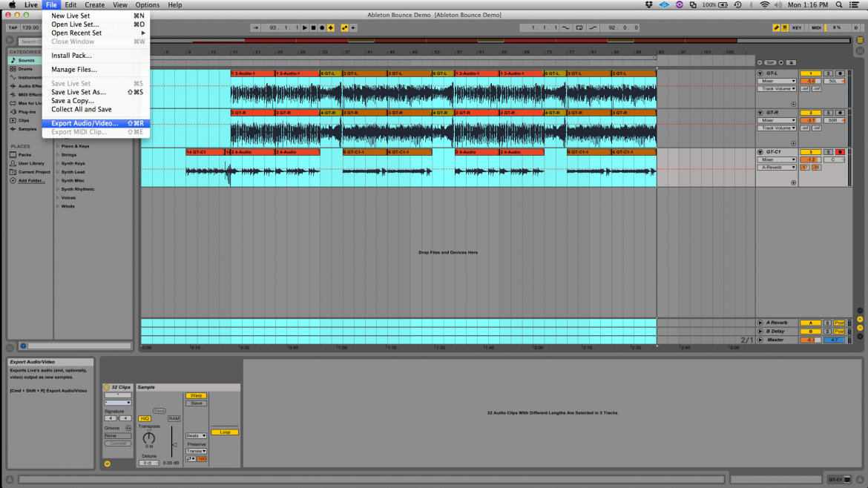The width and height of the screenshot is (868, 488).
Task: Click the MIDI map mode button
Action: 817,27
